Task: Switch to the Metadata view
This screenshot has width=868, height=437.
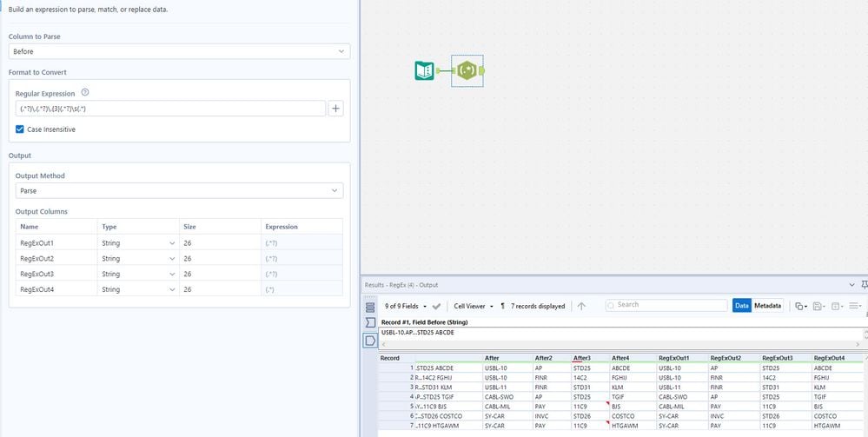Action: tap(767, 305)
